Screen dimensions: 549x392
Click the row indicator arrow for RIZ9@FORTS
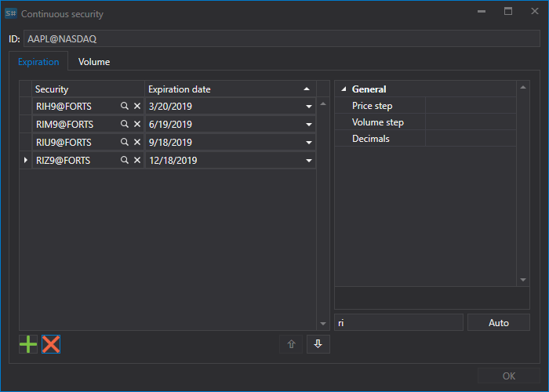tap(26, 160)
